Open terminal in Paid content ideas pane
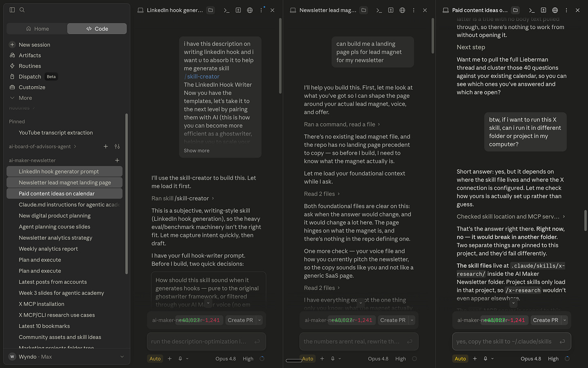 531,10
